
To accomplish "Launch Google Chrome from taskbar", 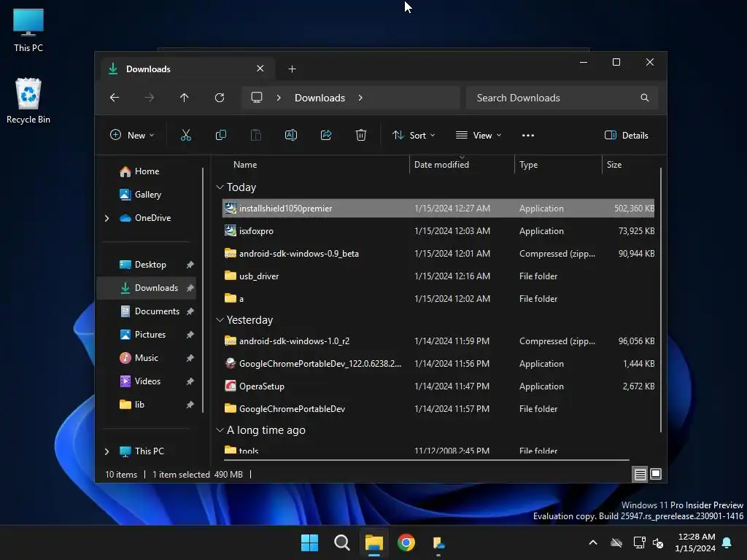I will (x=406, y=542).
